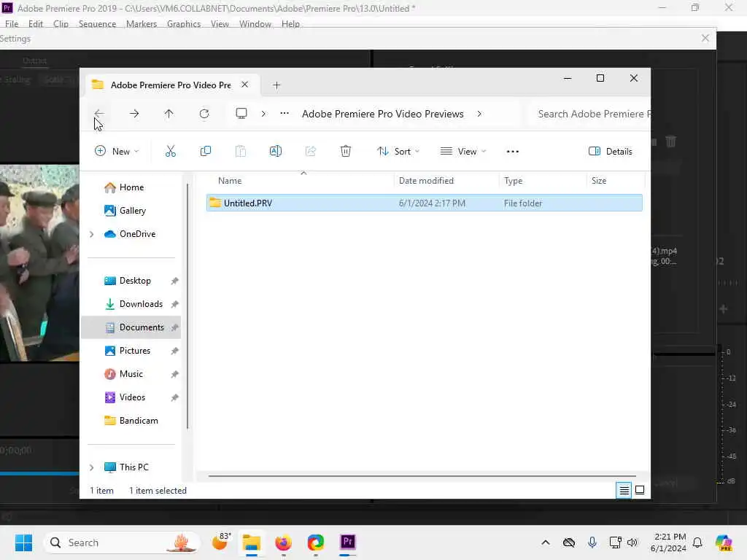This screenshot has height=560, width=747.
Task: Switch to details list view icon in status bar
Action: [624, 490]
